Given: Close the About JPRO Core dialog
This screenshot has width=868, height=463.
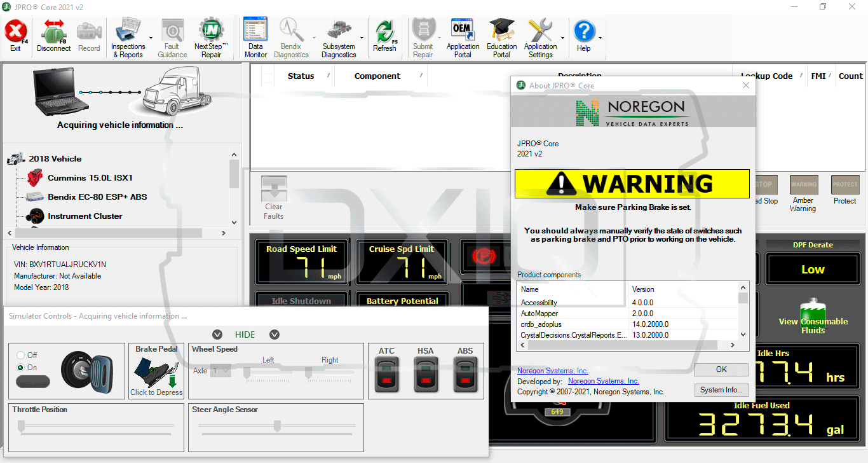Looking at the screenshot, I should (746, 85).
